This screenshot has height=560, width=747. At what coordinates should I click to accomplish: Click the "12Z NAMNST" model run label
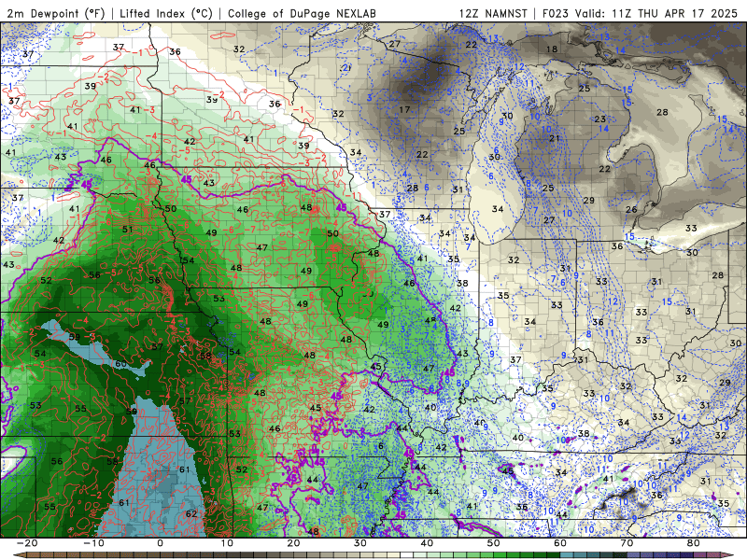tap(494, 13)
